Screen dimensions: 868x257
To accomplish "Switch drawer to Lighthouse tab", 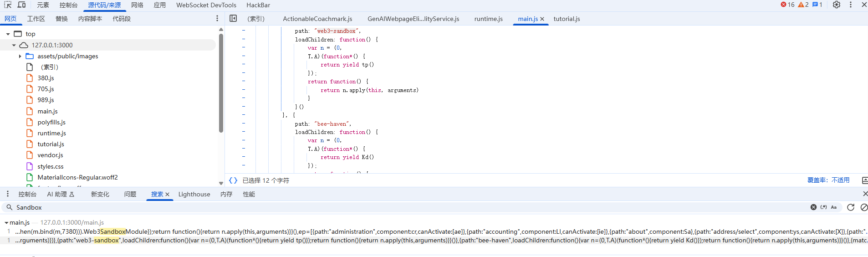I will (x=194, y=194).
